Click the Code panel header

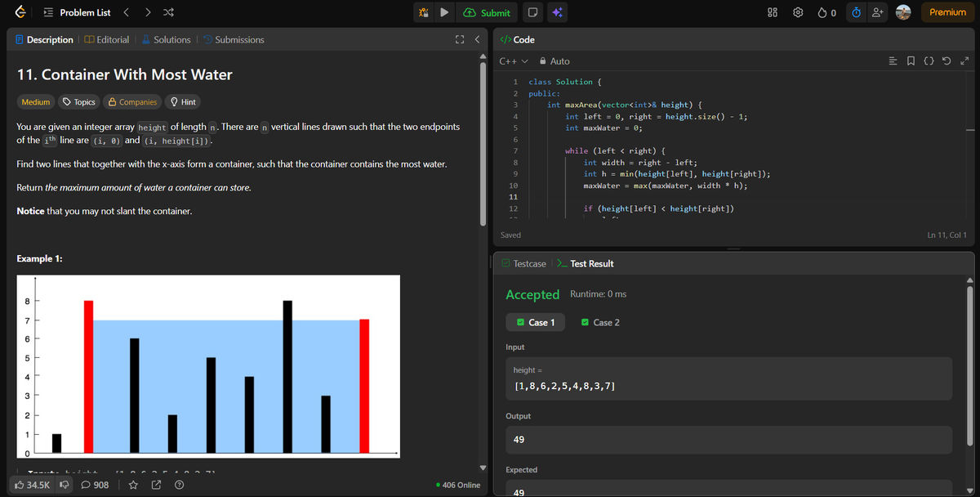tap(517, 39)
